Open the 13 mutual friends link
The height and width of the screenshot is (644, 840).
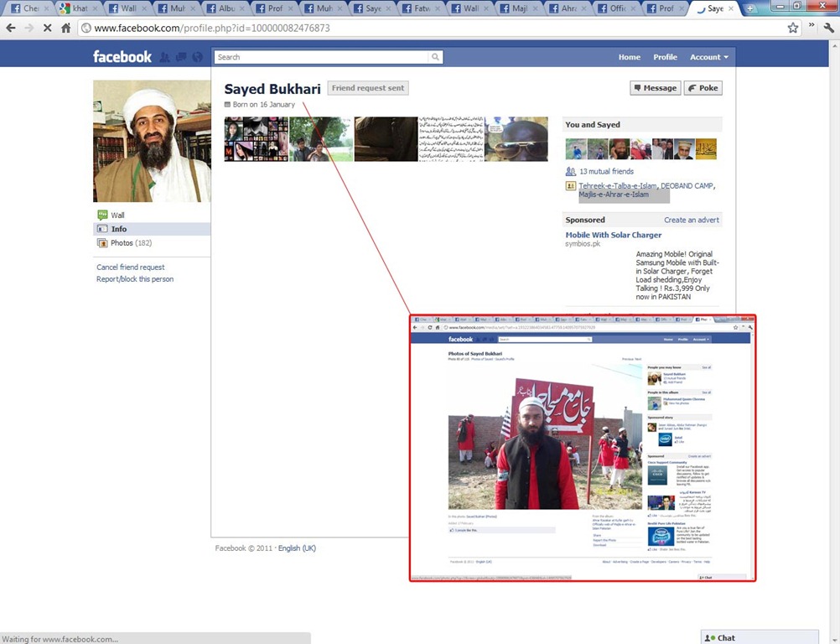tap(606, 171)
